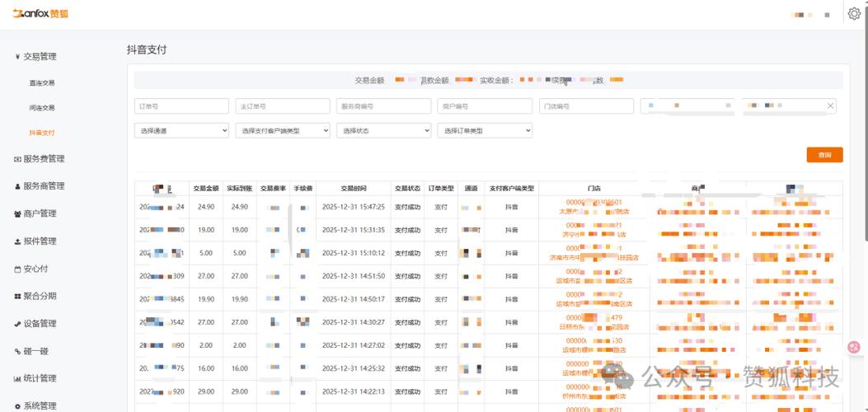The height and width of the screenshot is (412, 868).
Task: Click the 碰一碰 link icon
Action: click(x=17, y=351)
